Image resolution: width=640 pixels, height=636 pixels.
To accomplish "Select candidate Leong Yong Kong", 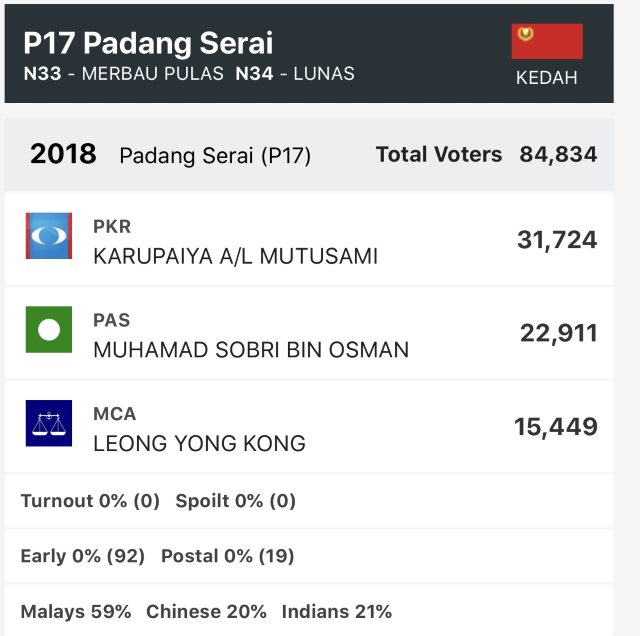I will 199,443.
